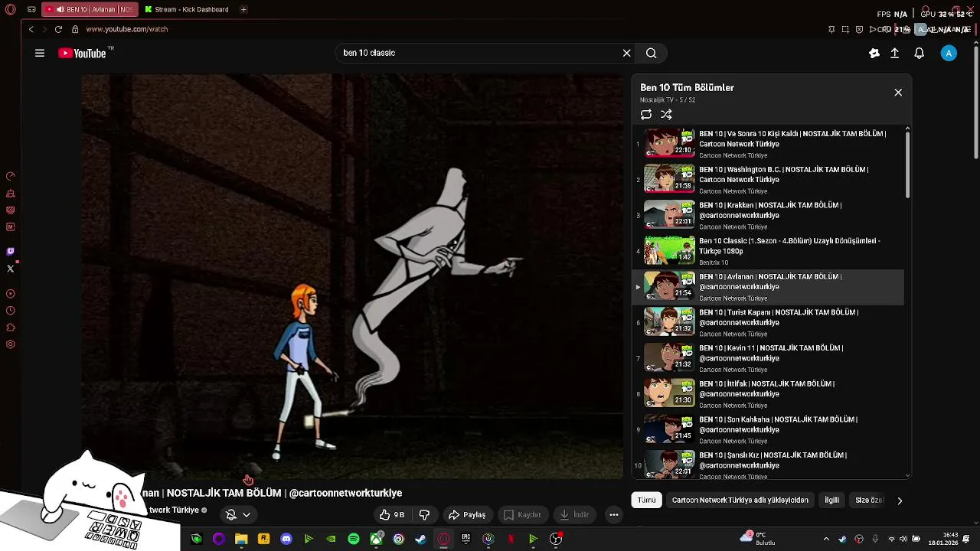Open Steam from the taskbar
The width and height of the screenshot is (980, 551).
coord(420,539)
